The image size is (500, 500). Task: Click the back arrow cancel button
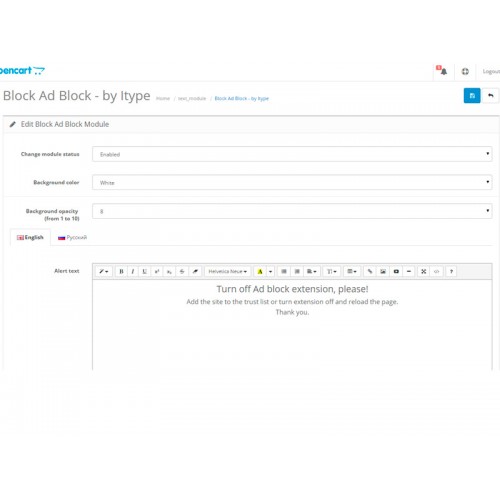(x=490, y=96)
